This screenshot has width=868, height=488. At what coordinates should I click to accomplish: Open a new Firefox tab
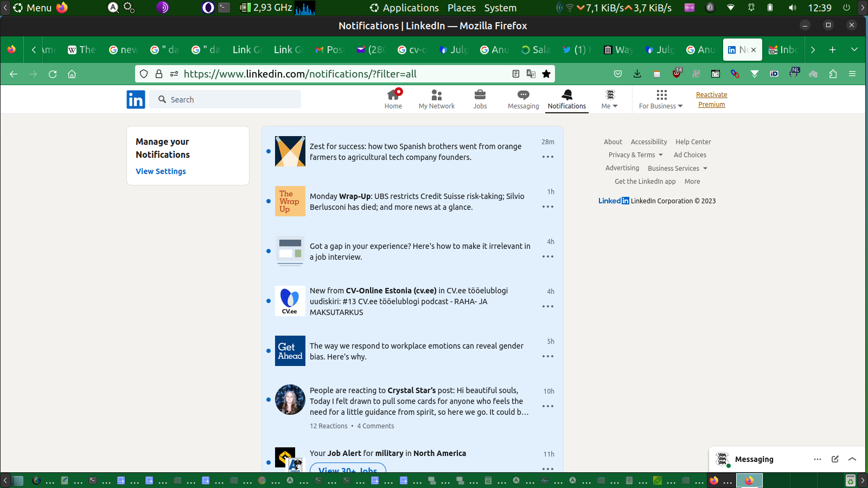point(833,50)
